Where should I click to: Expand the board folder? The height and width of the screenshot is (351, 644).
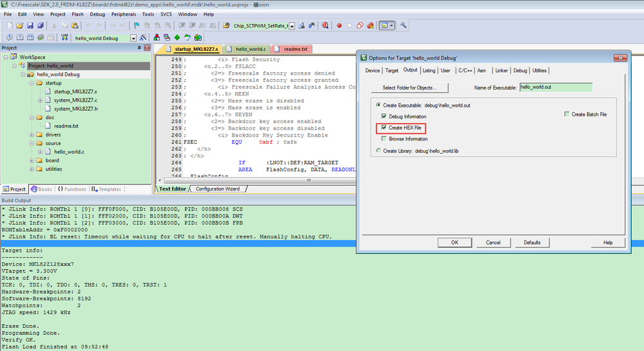point(32,160)
